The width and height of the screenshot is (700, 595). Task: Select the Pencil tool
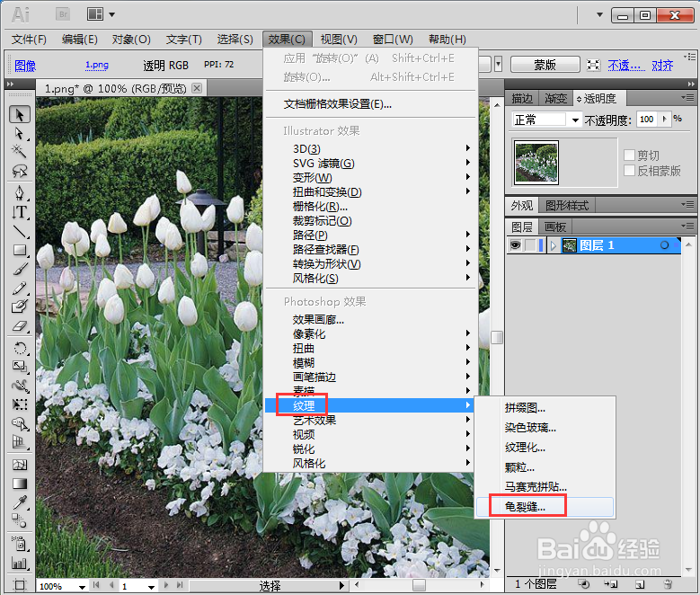pyautogui.click(x=19, y=289)
